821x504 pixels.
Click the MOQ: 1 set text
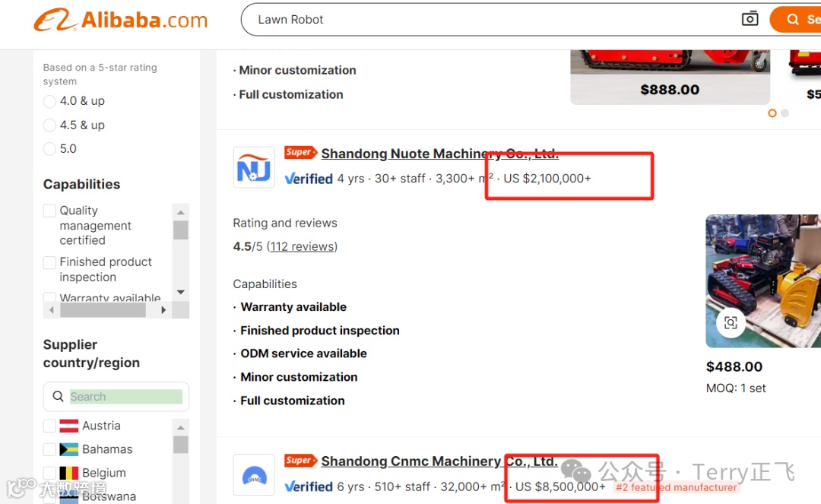pyautogui.click(x=736, y=388)
